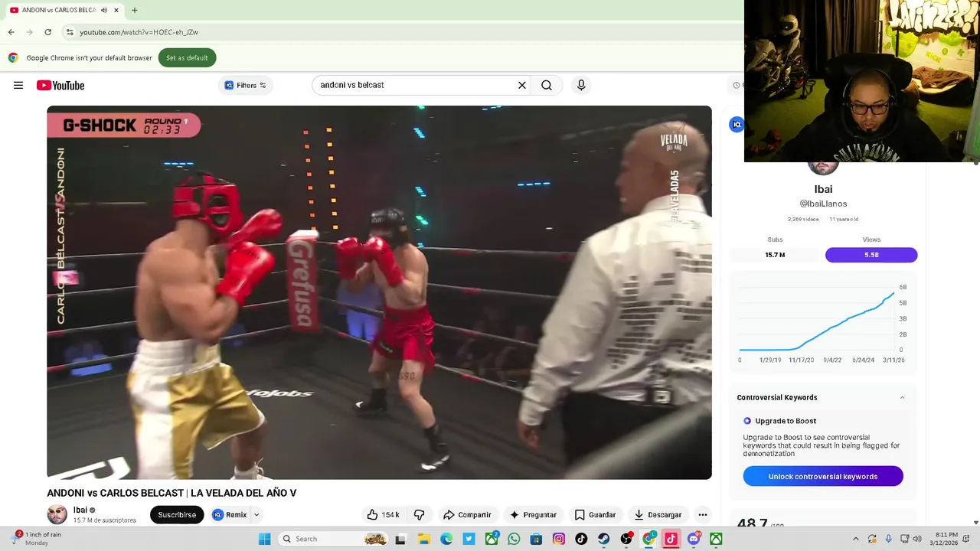Click the magnifier search button

click(547, 85)
